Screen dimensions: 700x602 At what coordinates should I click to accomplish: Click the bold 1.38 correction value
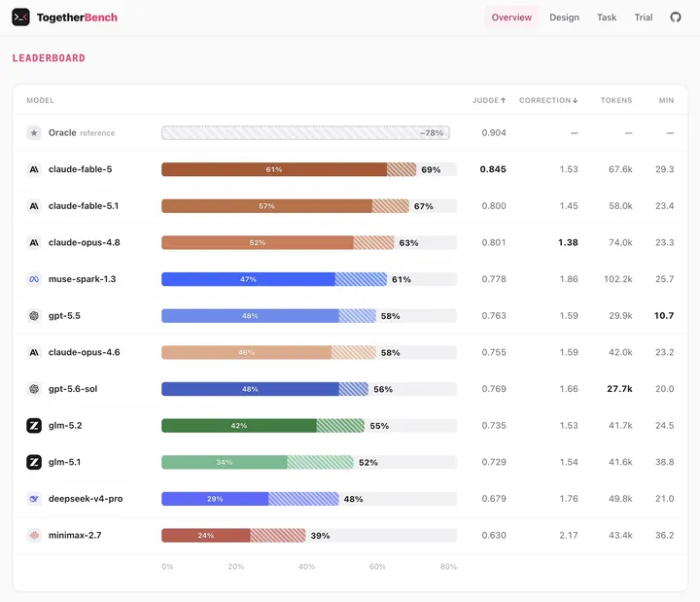point(568,242)
